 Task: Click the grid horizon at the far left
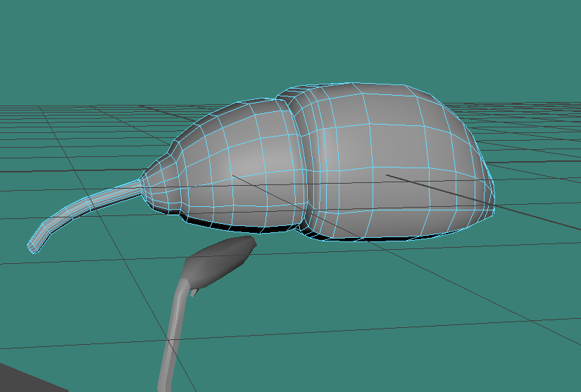click(14, 106)
